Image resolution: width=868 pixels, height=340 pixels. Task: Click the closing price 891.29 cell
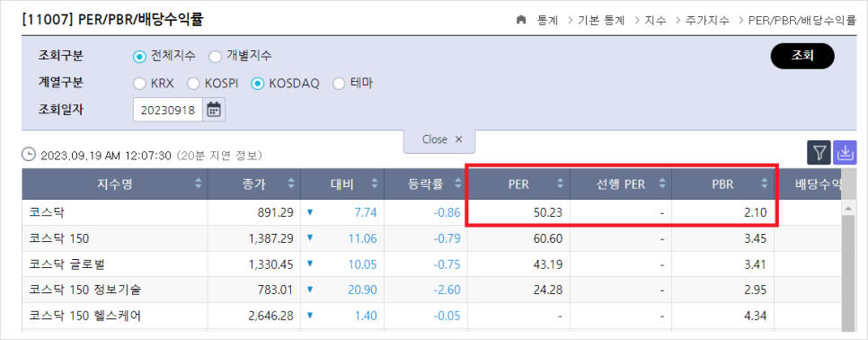coord(253,212)
